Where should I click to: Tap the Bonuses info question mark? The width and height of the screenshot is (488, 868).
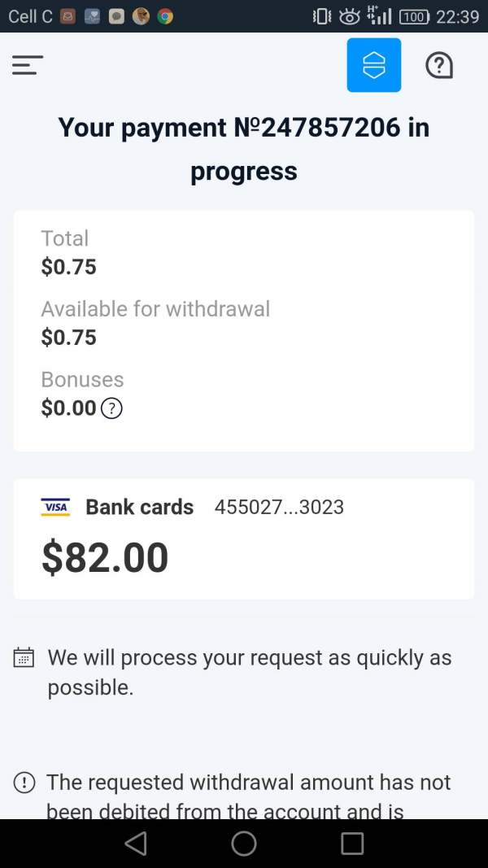point(111,408)
